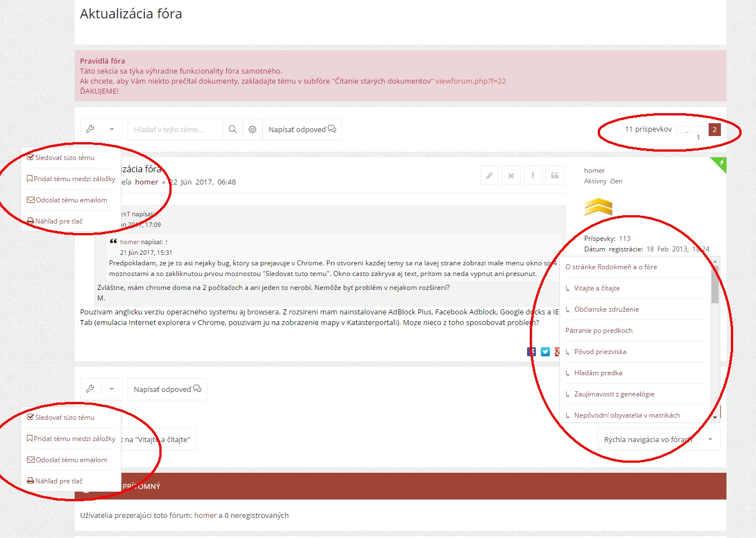
Task: Toggle 'Sledovať túto tému' in the upper menu
Action: tap(65, 158)
